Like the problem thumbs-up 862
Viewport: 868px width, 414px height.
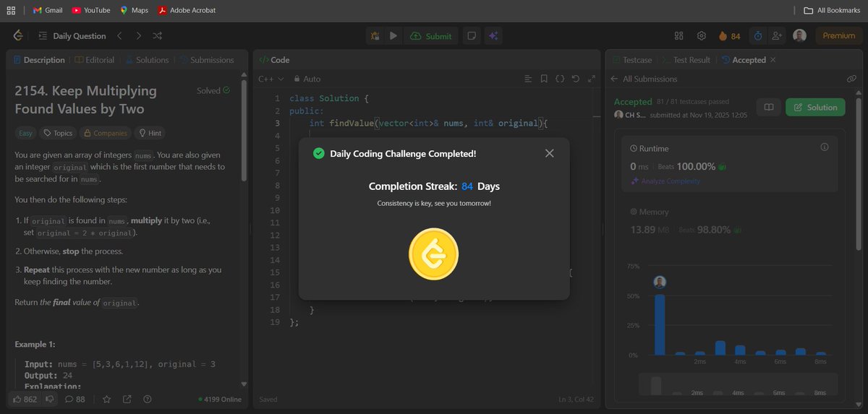click(x=25, y=399)
